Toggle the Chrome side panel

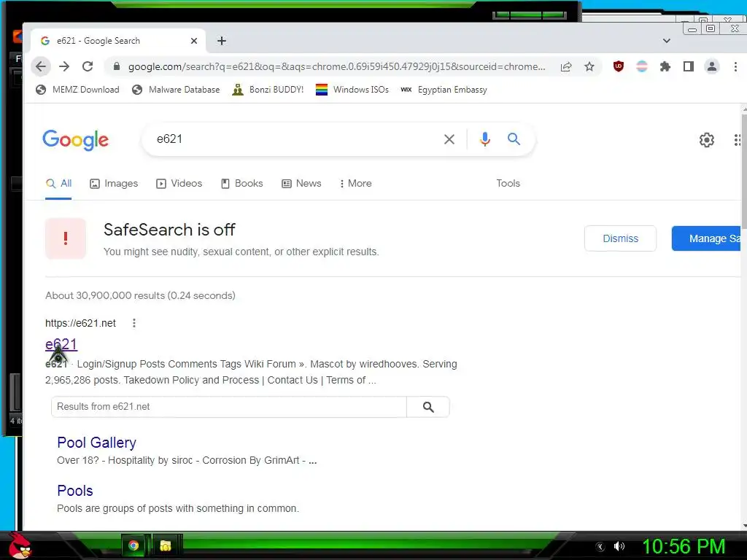coord(689,66)
